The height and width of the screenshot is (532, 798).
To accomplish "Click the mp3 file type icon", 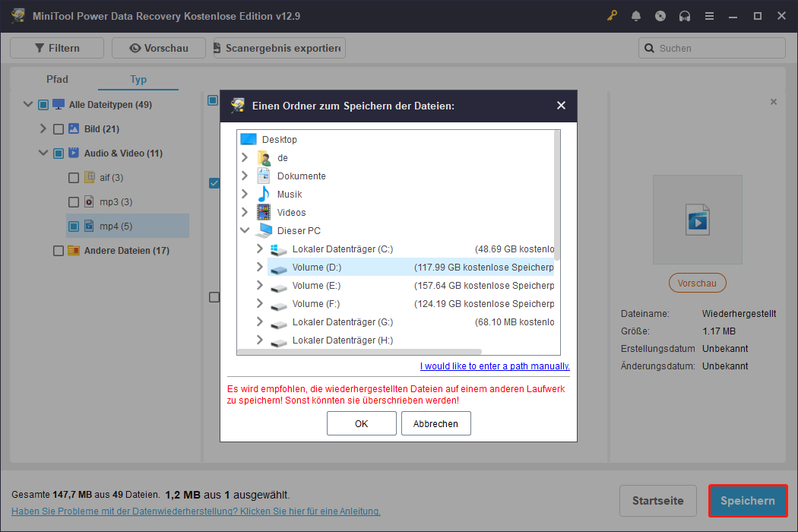I will [x=89, y=201].
